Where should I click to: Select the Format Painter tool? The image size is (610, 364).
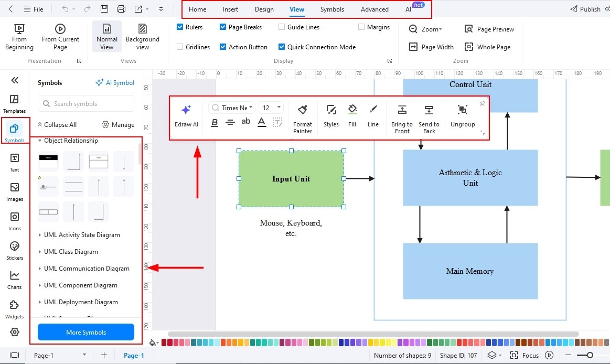coord(303,116)
